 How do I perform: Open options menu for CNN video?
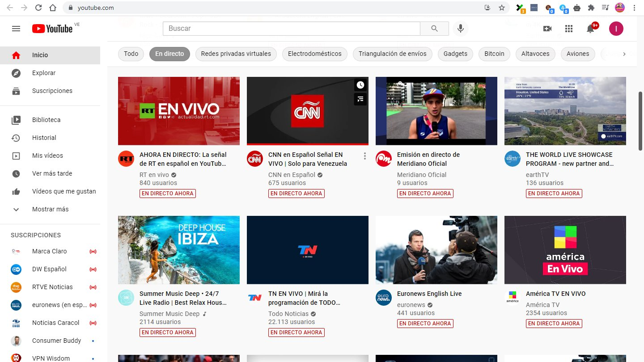365,156
